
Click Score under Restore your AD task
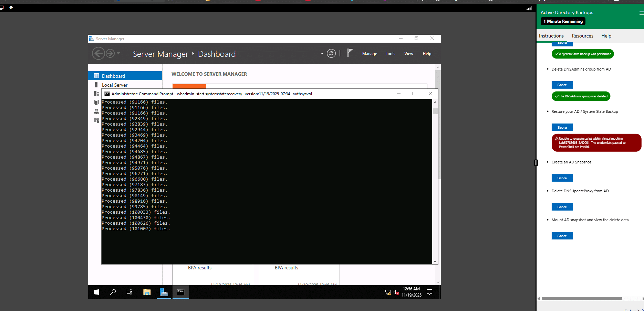pyautogui.click(x=562, y=127)
